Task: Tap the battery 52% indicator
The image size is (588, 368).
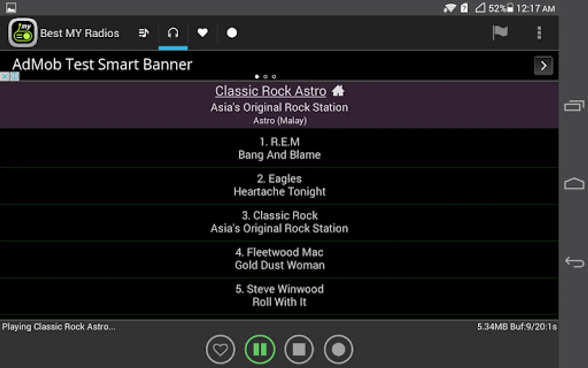Action: click(501, 8)
